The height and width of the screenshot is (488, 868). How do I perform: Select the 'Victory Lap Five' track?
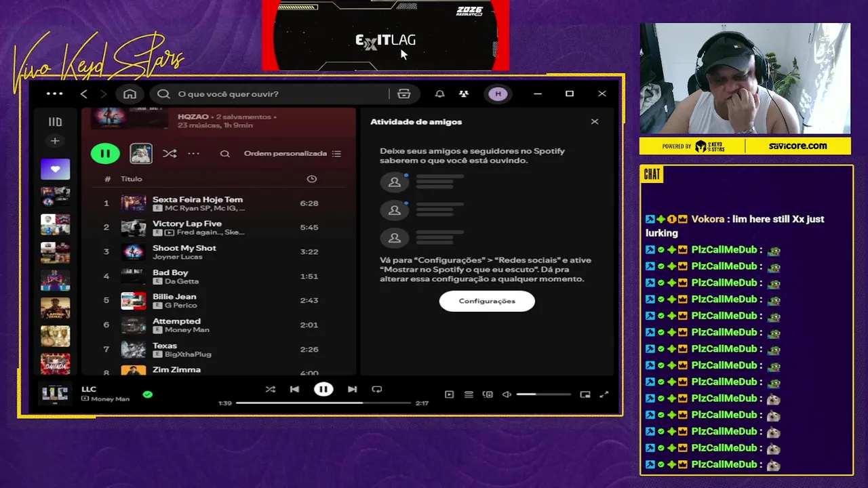tap(187, 224)
